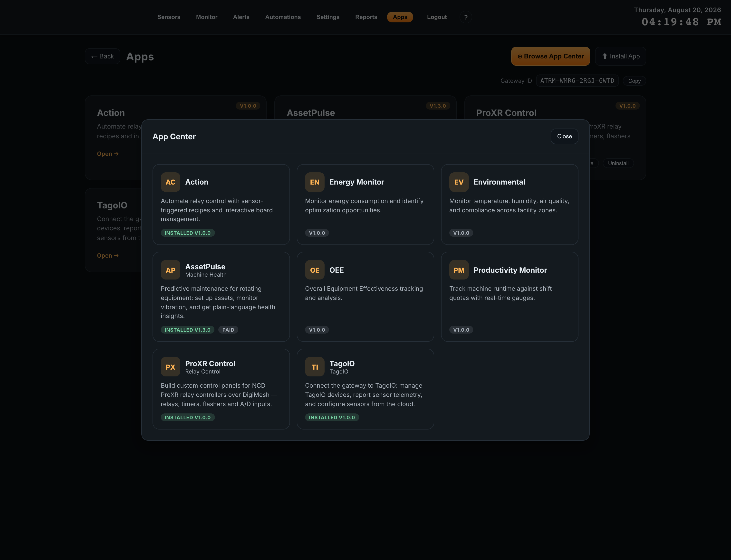Click the Gateway ID value field
Viewport: 731px width, 560px height.
click(577, 81)
